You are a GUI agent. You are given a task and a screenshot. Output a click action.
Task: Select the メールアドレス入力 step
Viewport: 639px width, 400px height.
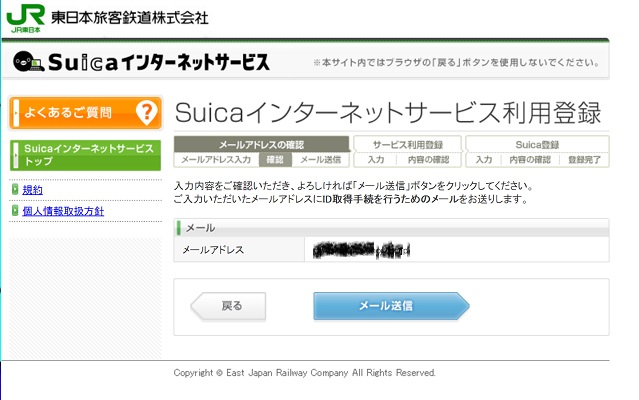pyautogui.click(x=216, y=160)
